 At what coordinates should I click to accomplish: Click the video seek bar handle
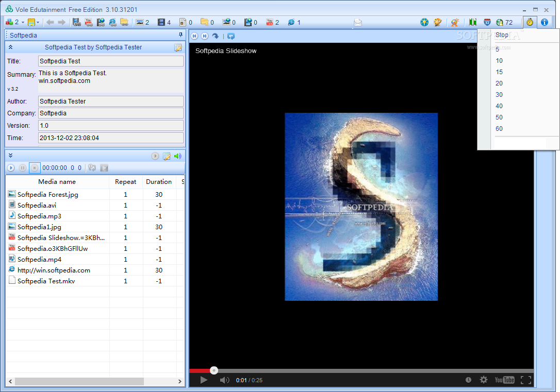pos(214,370)
